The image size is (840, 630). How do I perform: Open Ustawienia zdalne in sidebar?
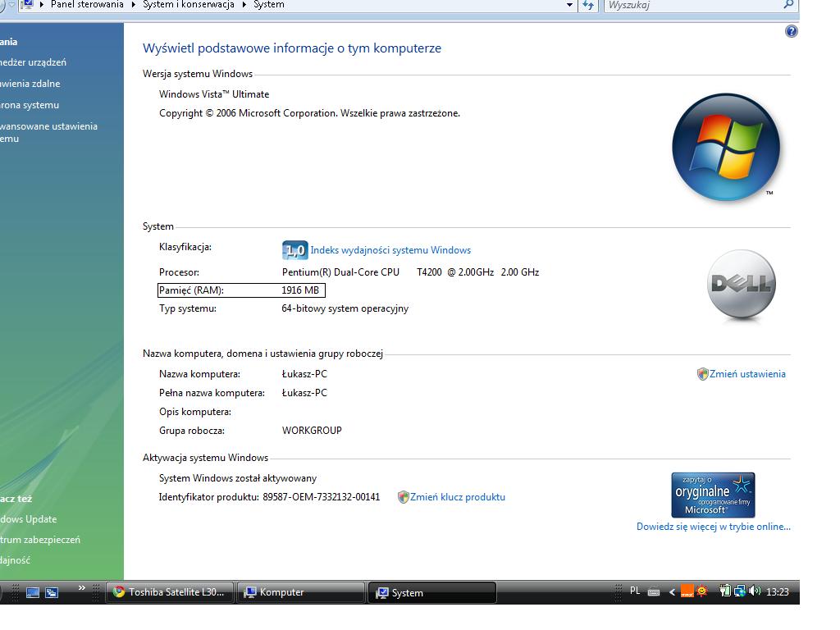pos(30,84)
